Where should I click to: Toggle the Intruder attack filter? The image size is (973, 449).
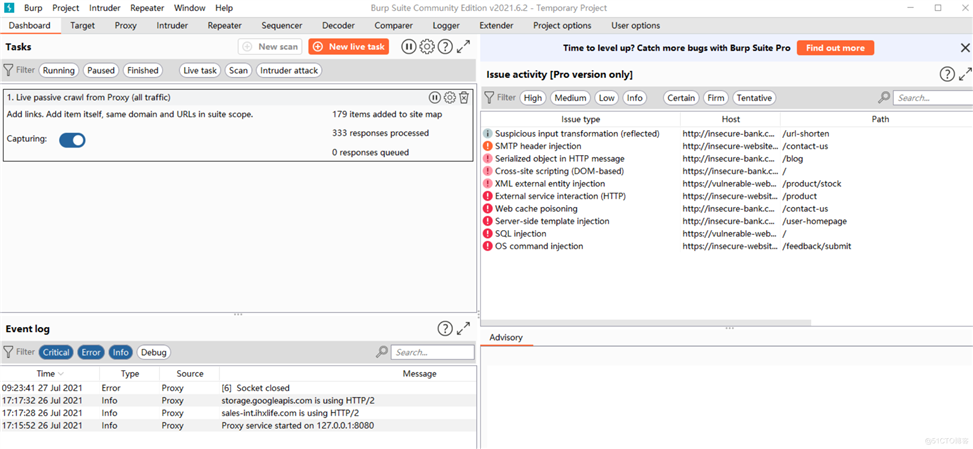tap(289, 70)
